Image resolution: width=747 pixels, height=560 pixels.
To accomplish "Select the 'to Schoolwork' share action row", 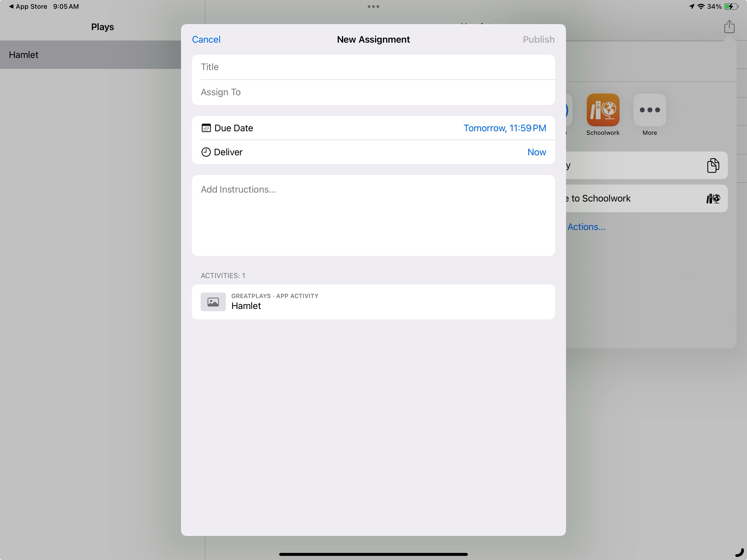I will pyautogui.click(x=642, y=199).
